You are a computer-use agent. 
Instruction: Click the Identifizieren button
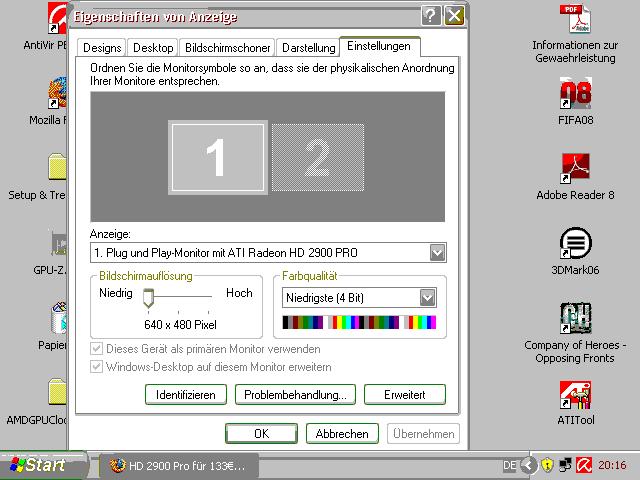(186, 395)
